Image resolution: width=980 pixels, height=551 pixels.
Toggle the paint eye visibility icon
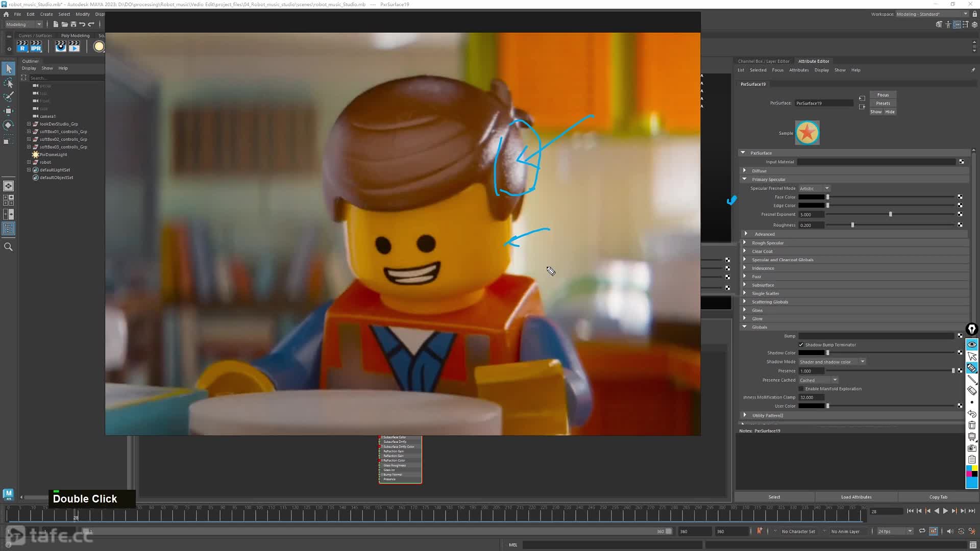972,344
